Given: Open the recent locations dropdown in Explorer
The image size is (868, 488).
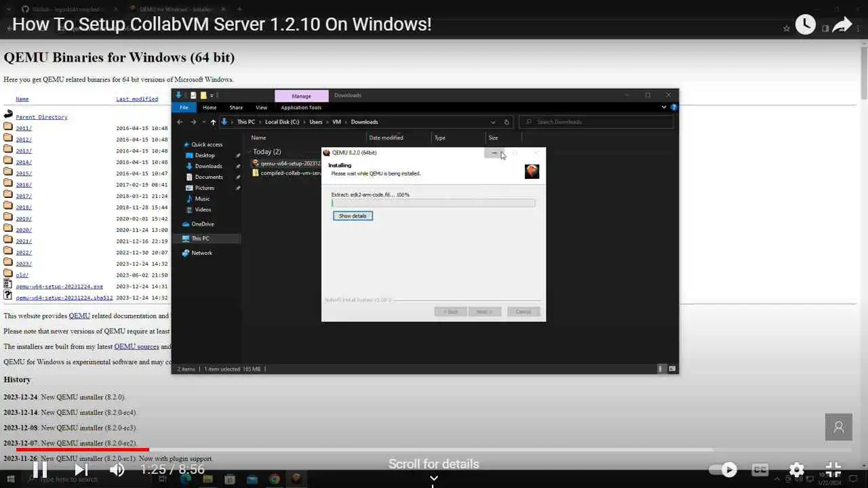Looking at the screenshot, I should tap(203, 122).
